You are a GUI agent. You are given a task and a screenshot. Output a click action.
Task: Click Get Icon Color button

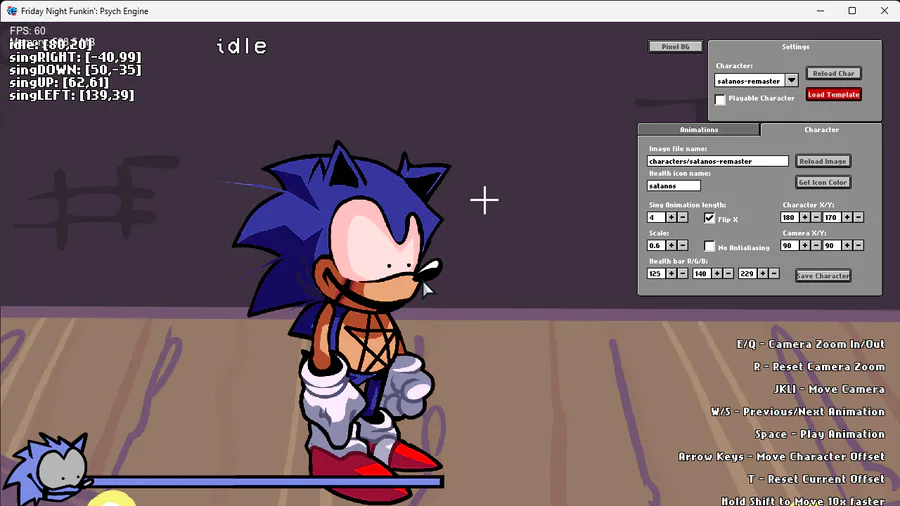(823, 182)
